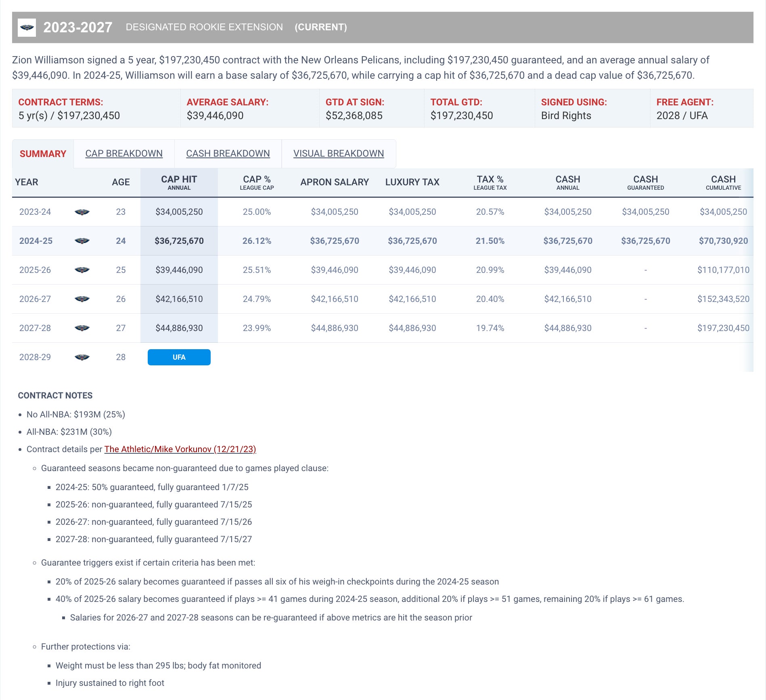This screenshot has width=766, height=700.
Task: Open The Athletic/Mike Vorkunov contract details link
Action: point(180,449)
